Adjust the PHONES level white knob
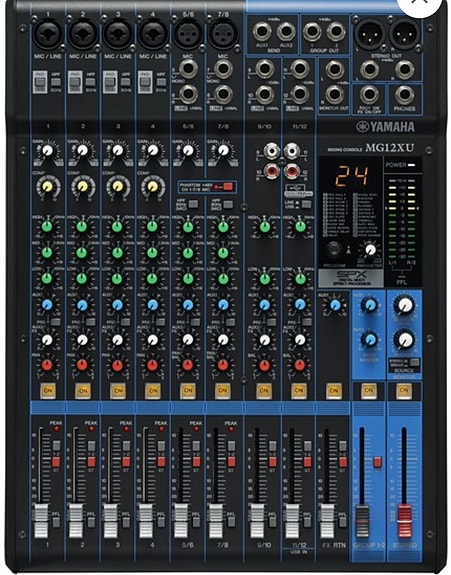The image size is (451, 575). click(404, 340)
